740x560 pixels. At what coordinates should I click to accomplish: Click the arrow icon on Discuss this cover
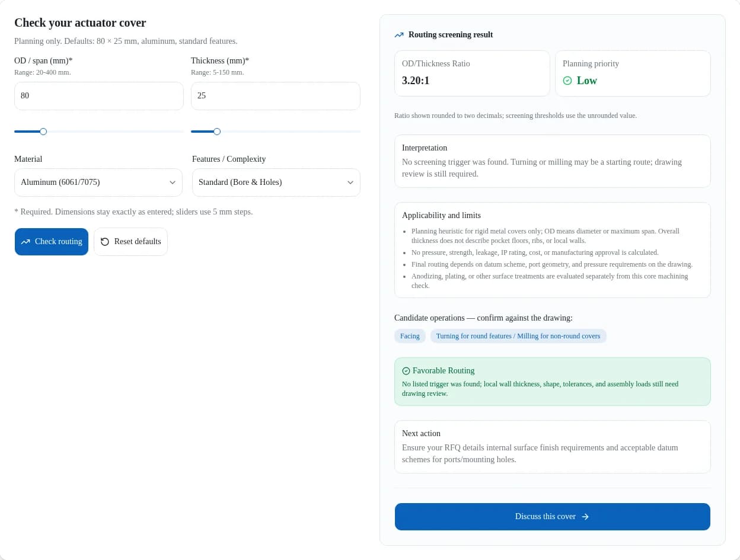[585, 517]
